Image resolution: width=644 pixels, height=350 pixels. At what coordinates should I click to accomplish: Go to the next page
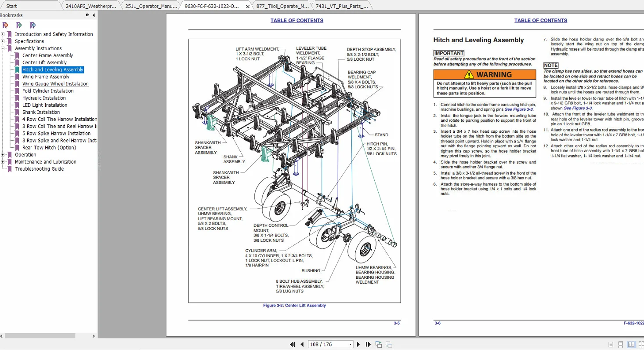[x=358, y=344]
